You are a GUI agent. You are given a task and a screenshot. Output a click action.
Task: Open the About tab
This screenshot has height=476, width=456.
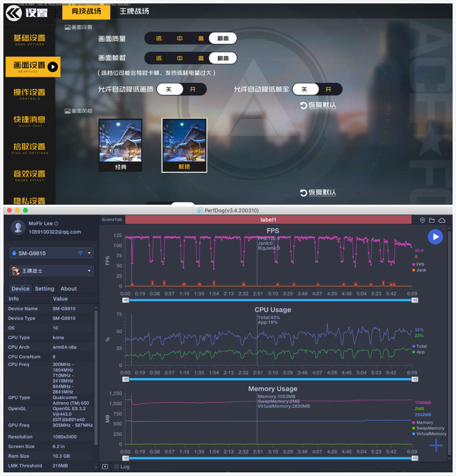(x=69, y=289)
